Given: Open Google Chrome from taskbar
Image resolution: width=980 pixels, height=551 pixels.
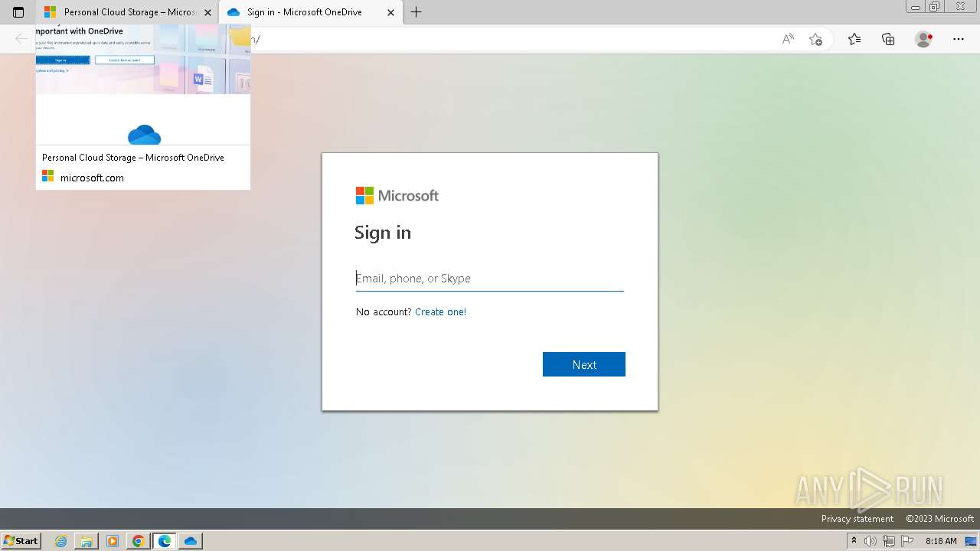Looking at the screenshot, I should (x=139, y=541).
